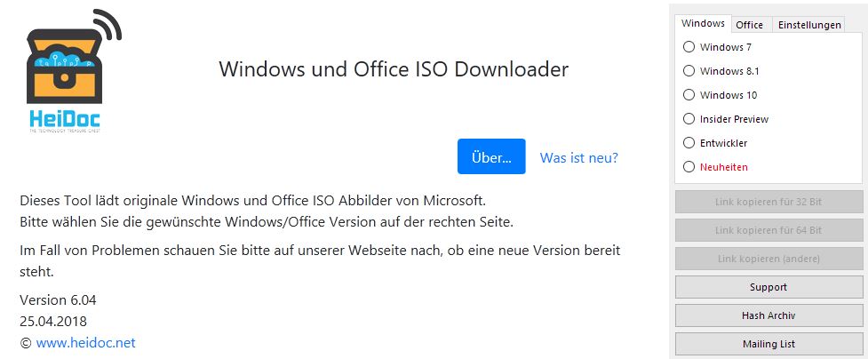Open the Einstellungen tab
The width and height of the screenshot is (868, 359).
point(808,25)
